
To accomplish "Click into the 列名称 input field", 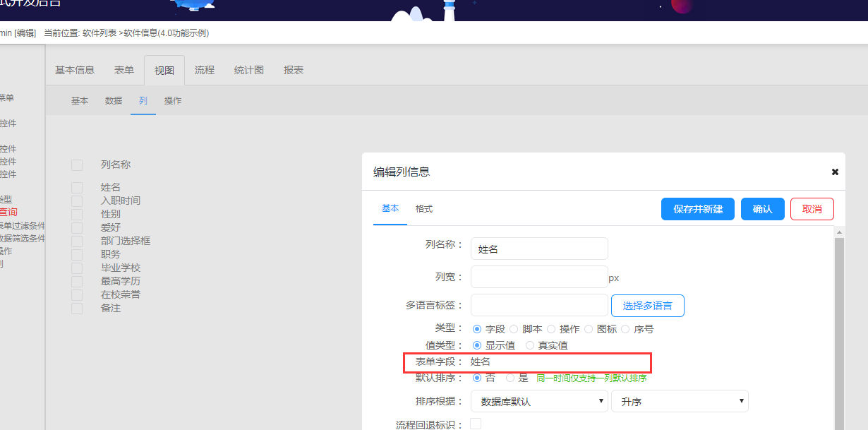I will (539, 249).
